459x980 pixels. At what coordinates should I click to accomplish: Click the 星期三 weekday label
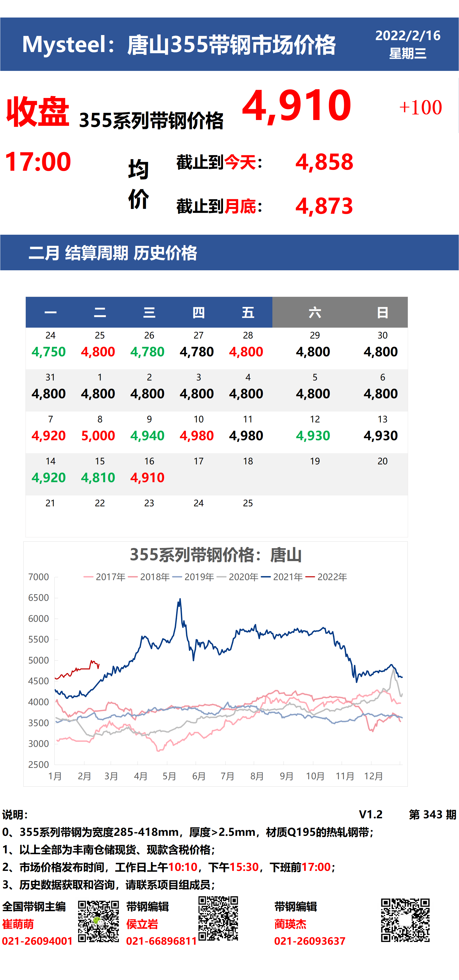408,53
